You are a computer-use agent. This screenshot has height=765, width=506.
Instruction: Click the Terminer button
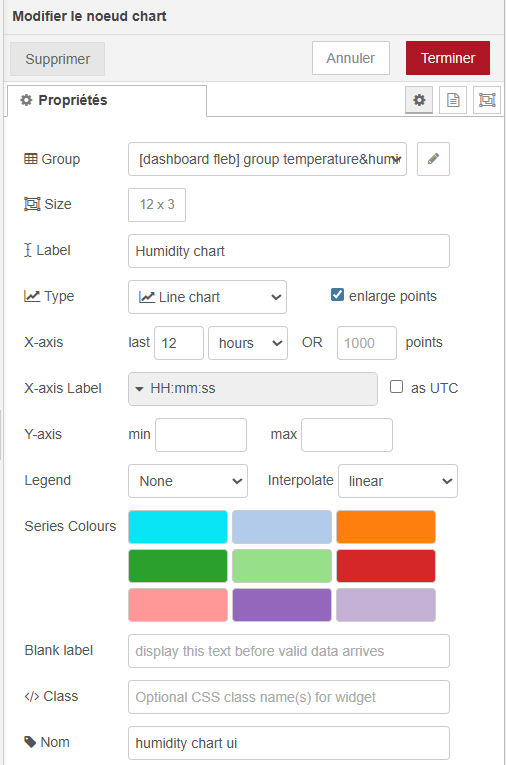(x=448, y=58)
